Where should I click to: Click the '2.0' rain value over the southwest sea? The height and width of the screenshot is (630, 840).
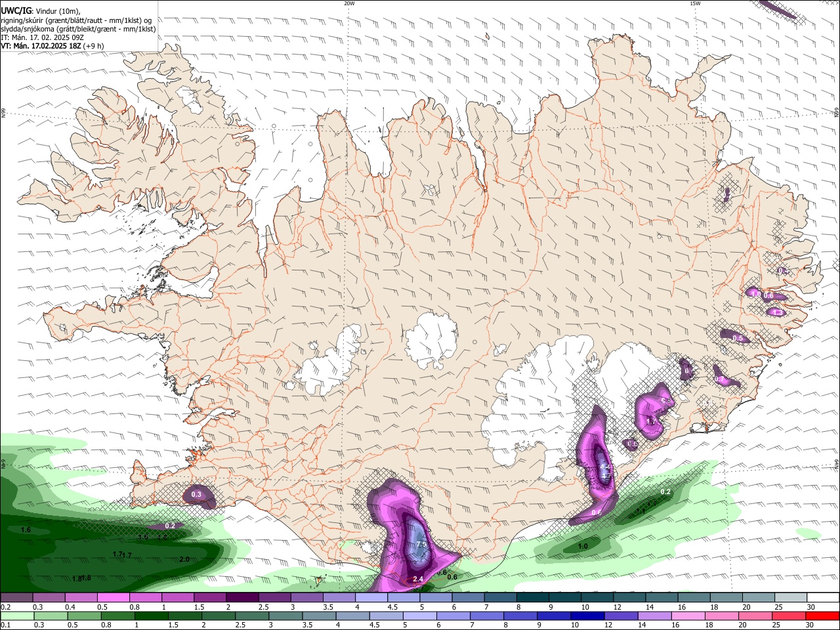(184, 559)
